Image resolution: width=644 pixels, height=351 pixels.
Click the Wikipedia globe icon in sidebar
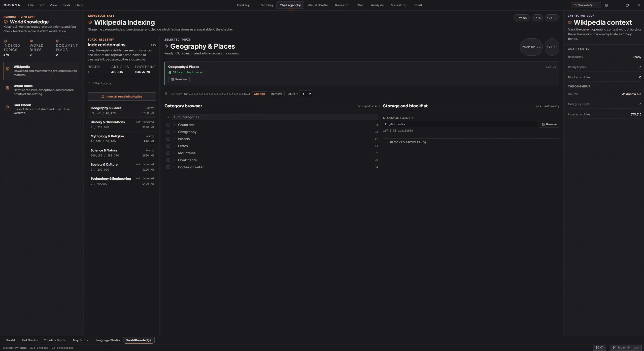(x=8, y=69)
